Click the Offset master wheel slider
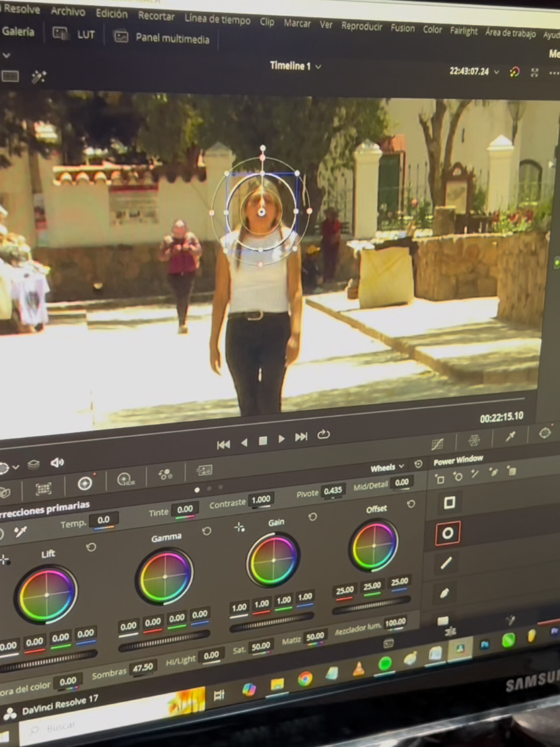This screenshot has height=747, width=560. (371, 606)
